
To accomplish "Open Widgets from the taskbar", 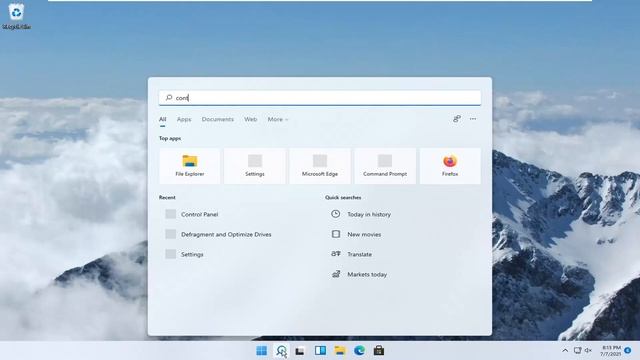I will (x=320, y=351).
